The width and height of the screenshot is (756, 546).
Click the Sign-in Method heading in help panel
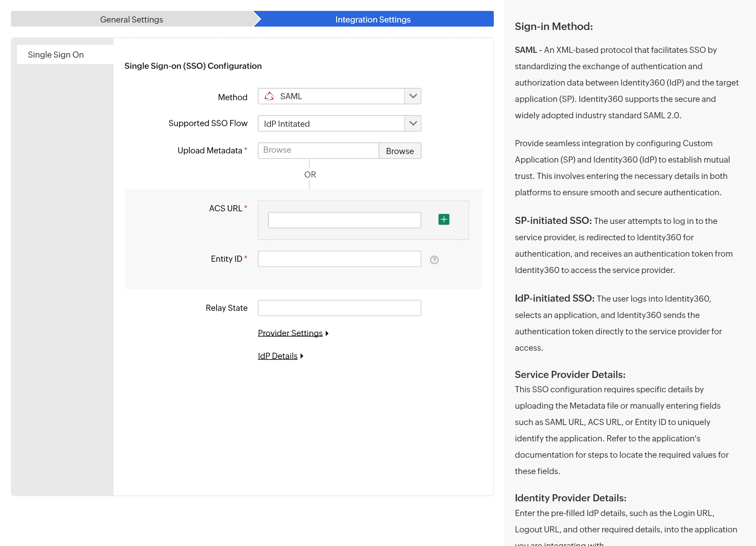pyautogui.click(x=554, y=26)
